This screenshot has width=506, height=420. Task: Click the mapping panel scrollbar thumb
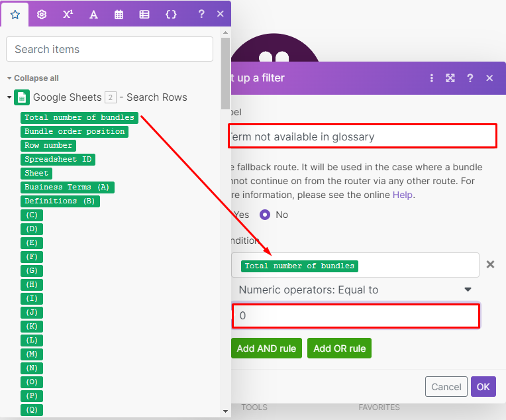pos(225,74)
